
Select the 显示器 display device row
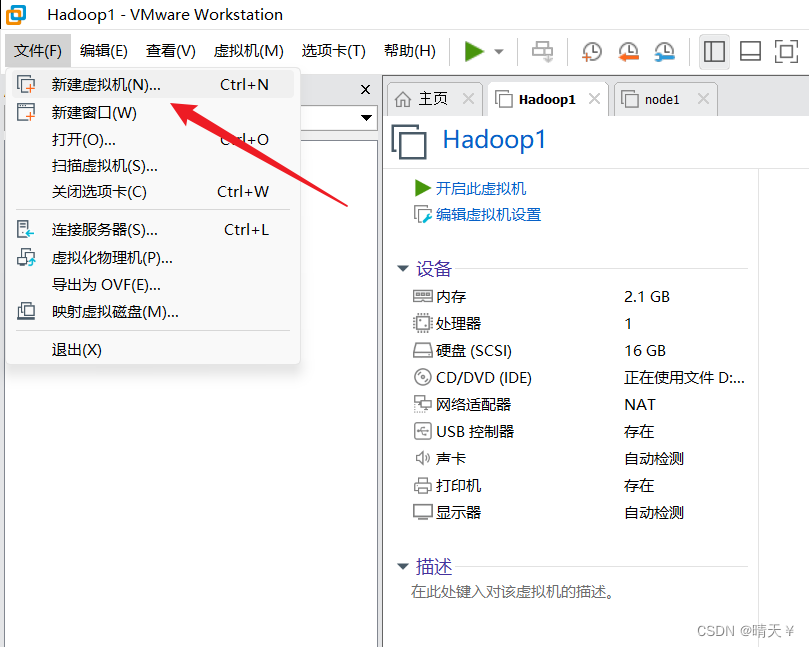pos(580,512)
